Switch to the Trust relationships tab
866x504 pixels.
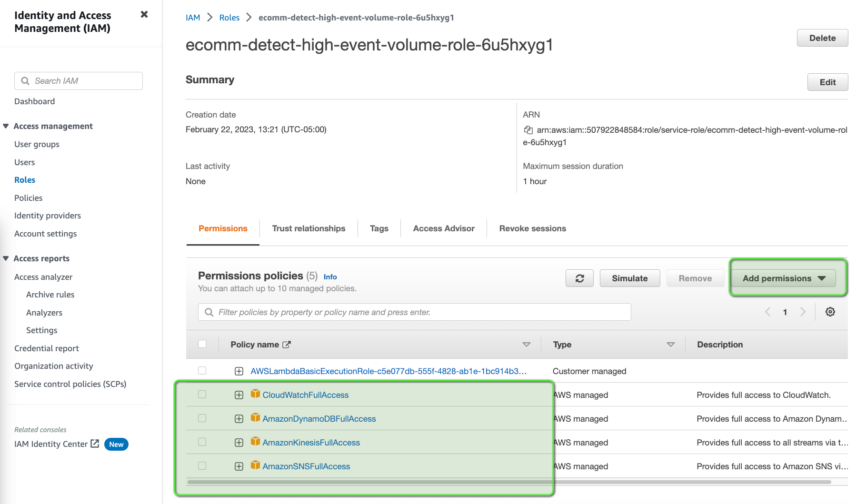pyautogui.click(x=309, y=228)
